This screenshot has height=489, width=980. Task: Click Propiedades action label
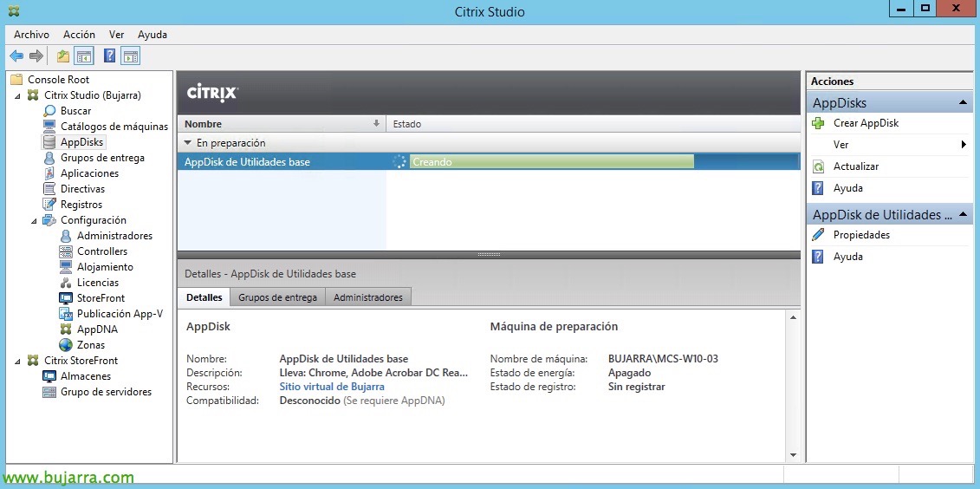861,235
